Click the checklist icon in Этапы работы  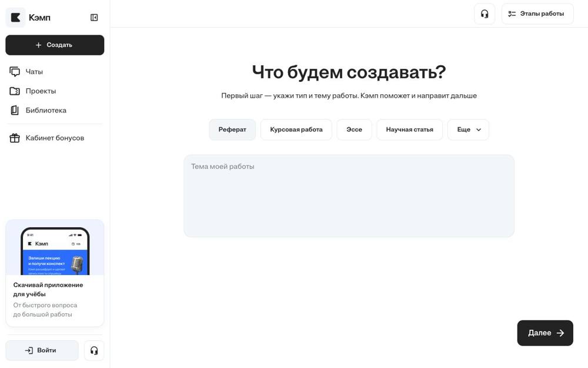coord(512,14)
